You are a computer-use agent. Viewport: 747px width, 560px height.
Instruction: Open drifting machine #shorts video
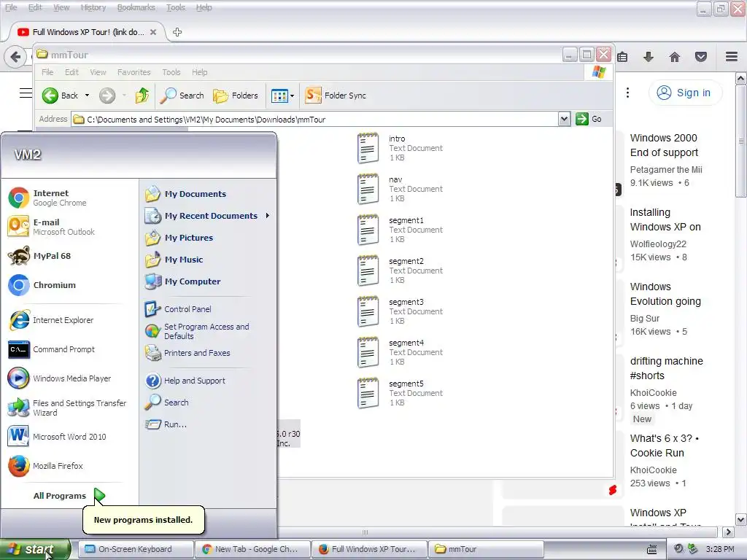(x=667, y=368)
